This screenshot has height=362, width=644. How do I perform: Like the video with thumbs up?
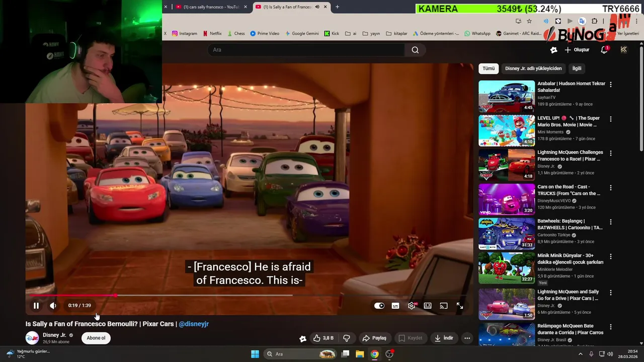pos(324,338)
